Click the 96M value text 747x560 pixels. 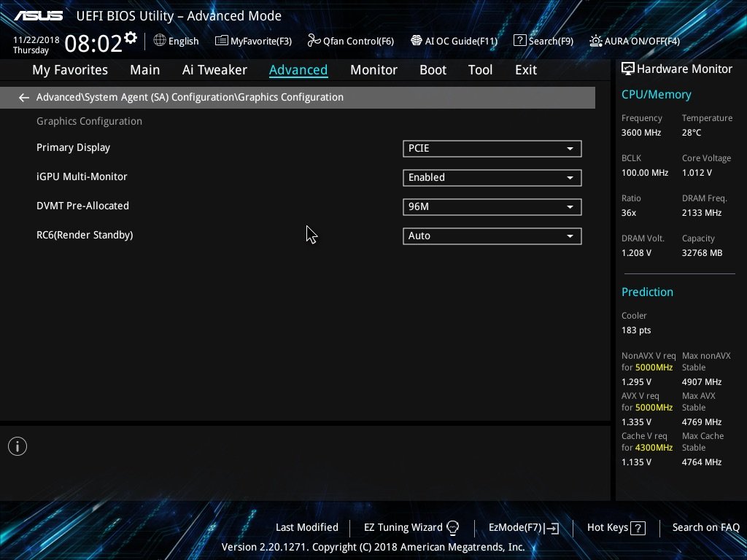[418, 206]
